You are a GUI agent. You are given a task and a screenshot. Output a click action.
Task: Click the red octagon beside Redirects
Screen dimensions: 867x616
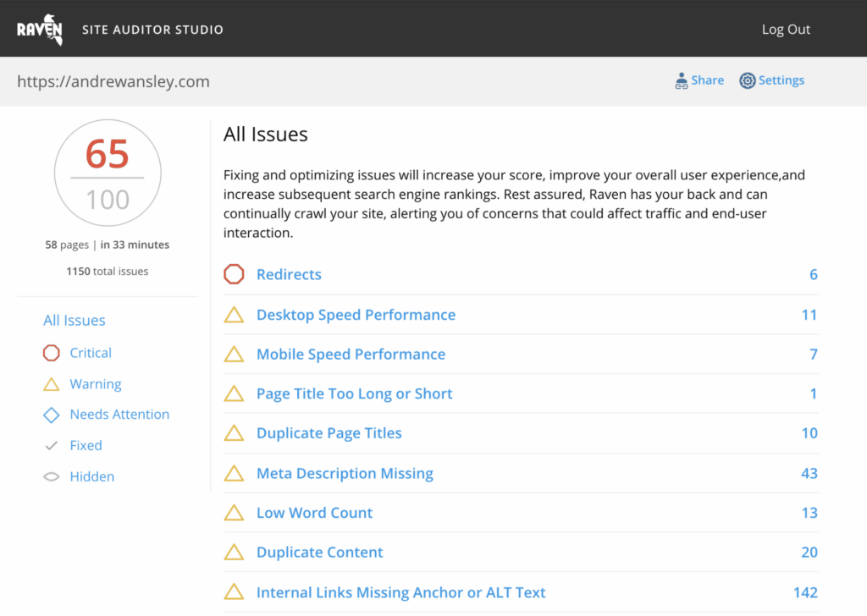point(234,274)
